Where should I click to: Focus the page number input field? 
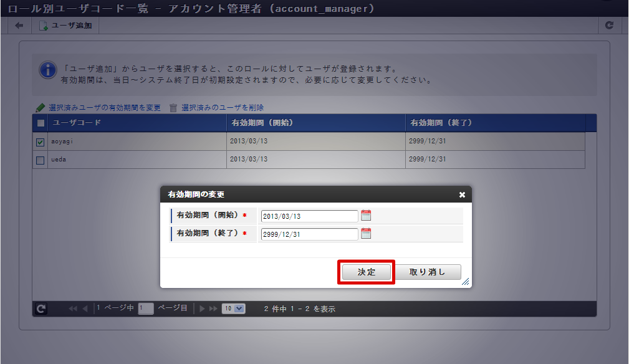(146, 309)
